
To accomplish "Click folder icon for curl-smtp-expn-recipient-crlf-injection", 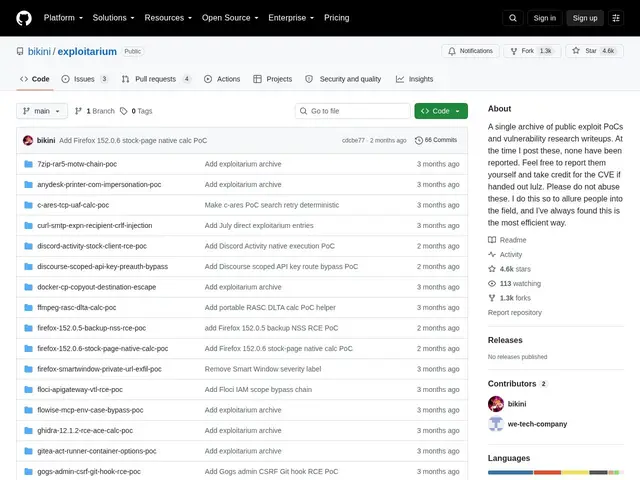I will coord(28,225).
